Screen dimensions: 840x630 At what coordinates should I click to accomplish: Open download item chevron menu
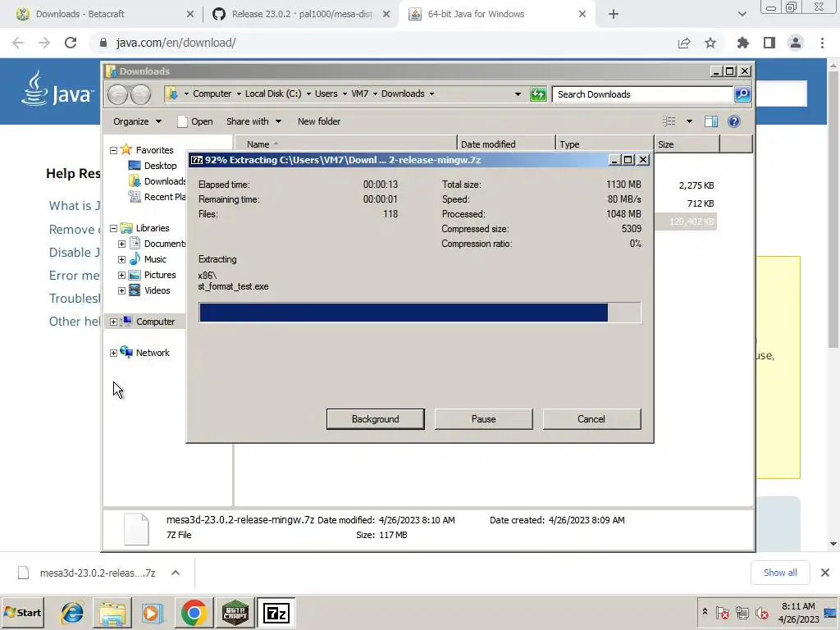(176, 573)
